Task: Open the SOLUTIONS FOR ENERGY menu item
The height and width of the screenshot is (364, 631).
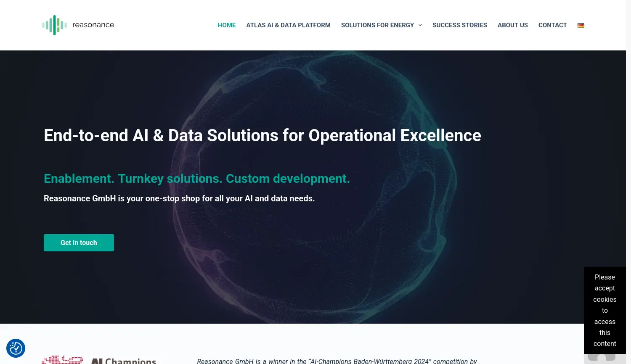Action: pyautogui.click(x=377, y=25)
